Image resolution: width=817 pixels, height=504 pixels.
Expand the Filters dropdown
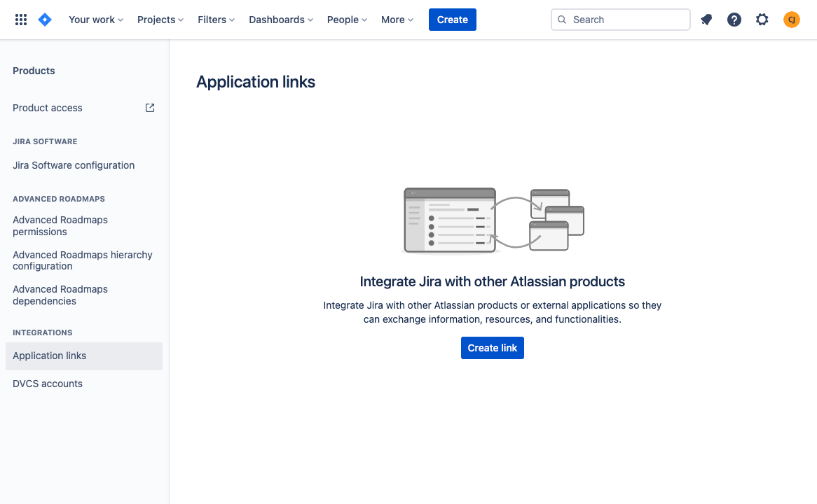(x=217, y=20)
